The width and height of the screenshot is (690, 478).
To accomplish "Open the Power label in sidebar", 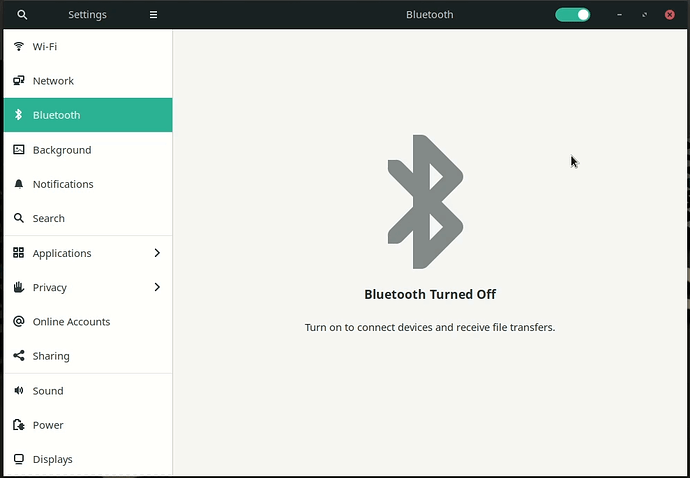I will pos(48,425).
